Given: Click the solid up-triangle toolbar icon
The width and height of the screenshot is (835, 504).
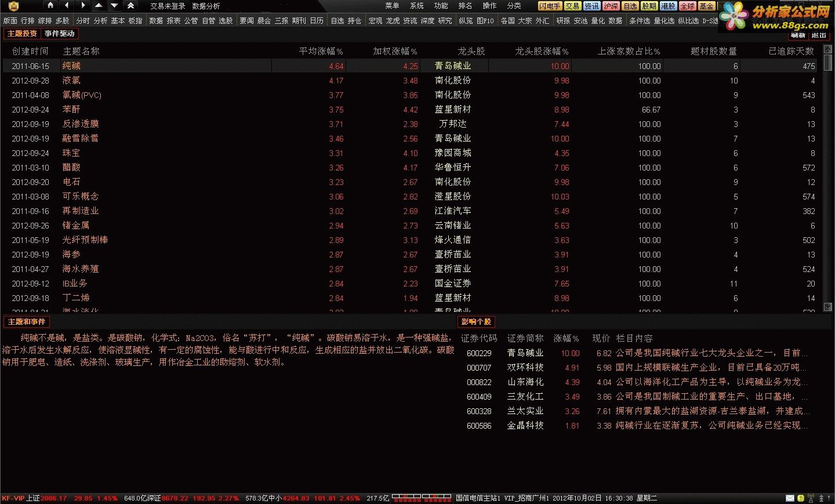Looking at the screenshot, I should (99, 5).
